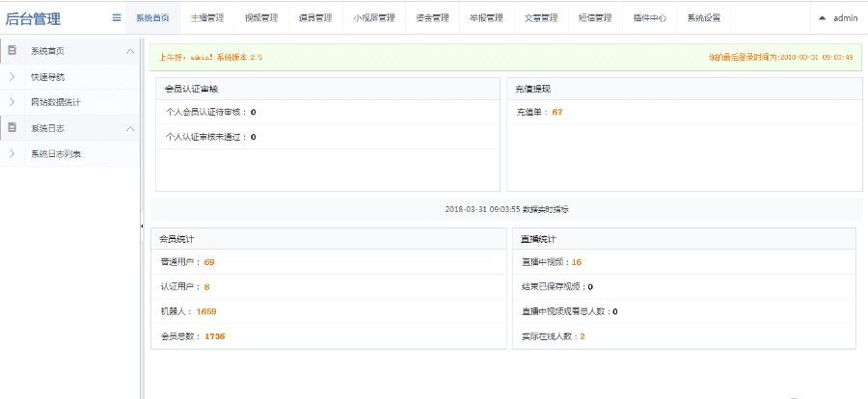Click the arrow icon left of 网站数据统计
Viewport: 868px width, 399px height.
click(x=12, y=101)
